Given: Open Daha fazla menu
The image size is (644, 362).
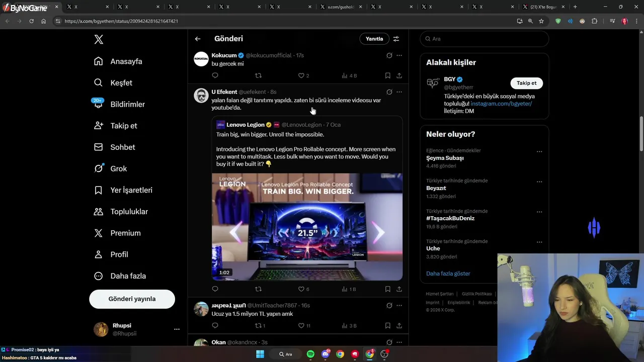Looking at the screenshot, I should [120, 276].
